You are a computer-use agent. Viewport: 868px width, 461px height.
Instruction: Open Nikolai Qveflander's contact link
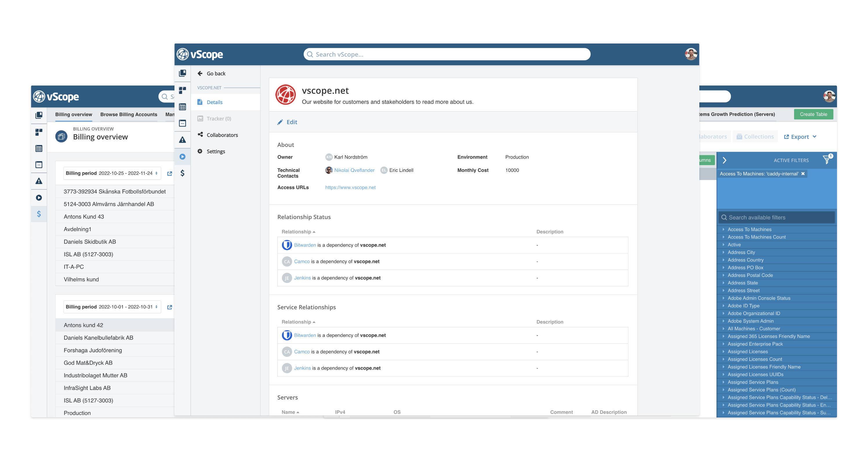pos(354,170)
